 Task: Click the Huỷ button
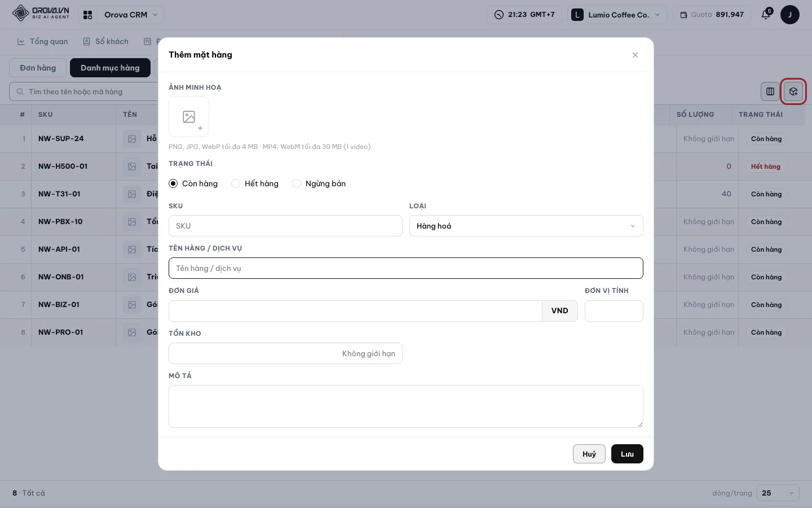pos(589,454)
